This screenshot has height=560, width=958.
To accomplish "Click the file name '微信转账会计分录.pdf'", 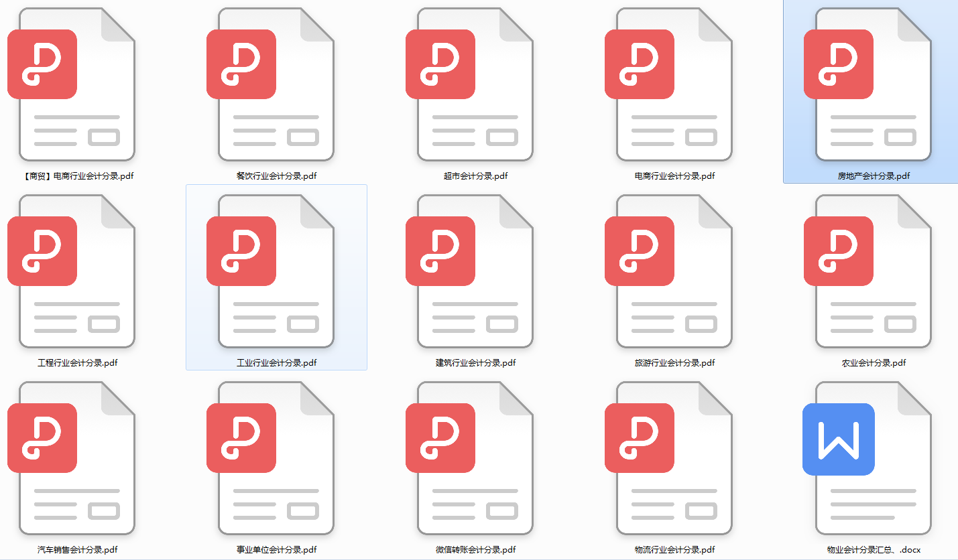I will (x=476, y=550).
